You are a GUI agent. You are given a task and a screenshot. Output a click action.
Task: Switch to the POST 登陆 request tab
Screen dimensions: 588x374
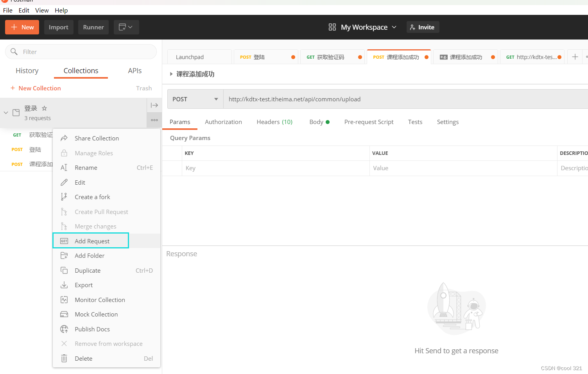coord(266,57)
